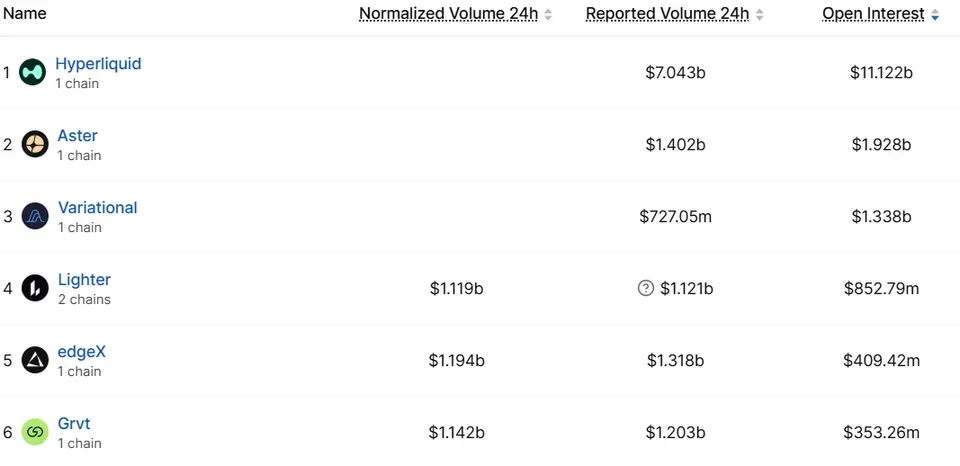Open the Lighter protocol link
960x466 pixels.
(84, 280)
